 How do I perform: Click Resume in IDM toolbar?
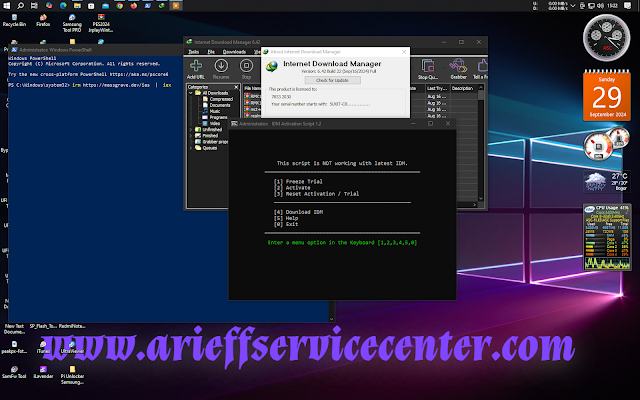point(221,69)
